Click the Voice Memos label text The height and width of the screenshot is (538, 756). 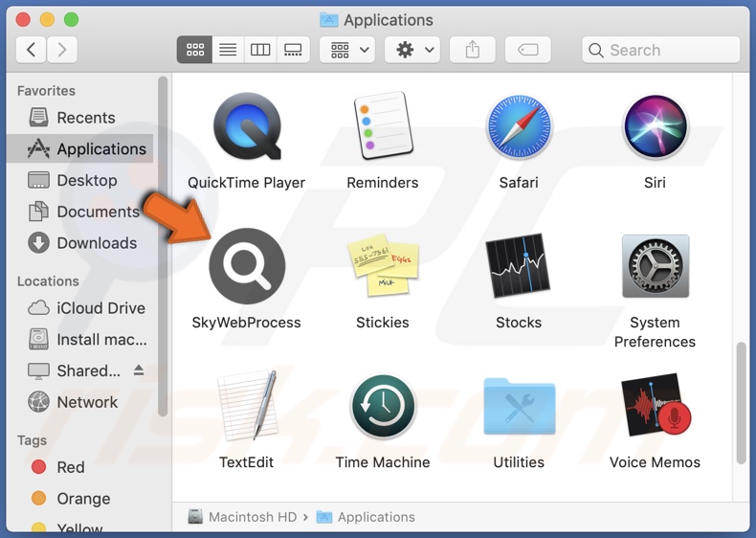[x=655, y=462]
